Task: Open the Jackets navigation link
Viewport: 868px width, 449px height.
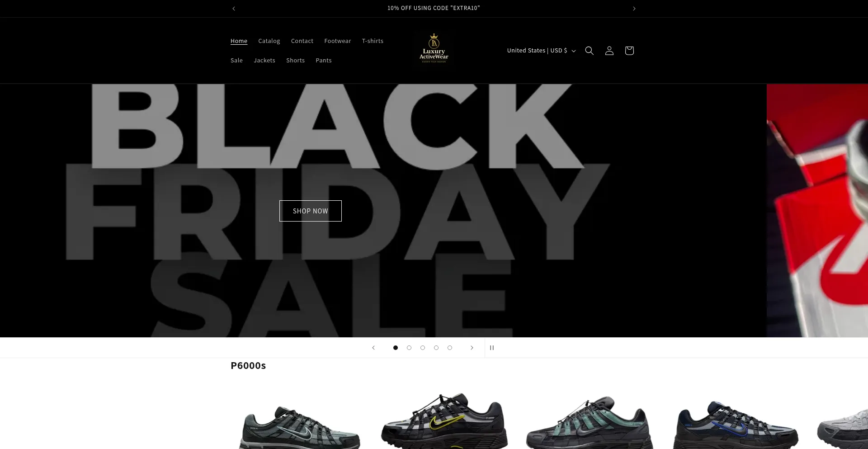Action: [264, 61]
